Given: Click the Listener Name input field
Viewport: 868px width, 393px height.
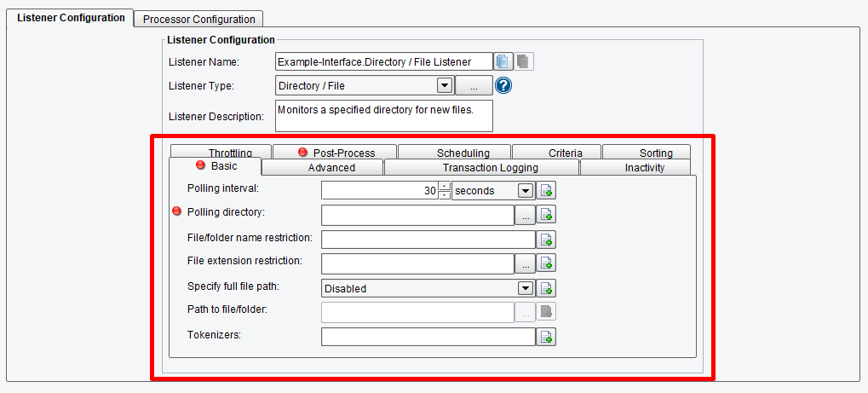Looking at the screenshot, I should click(x=383, y=61).
